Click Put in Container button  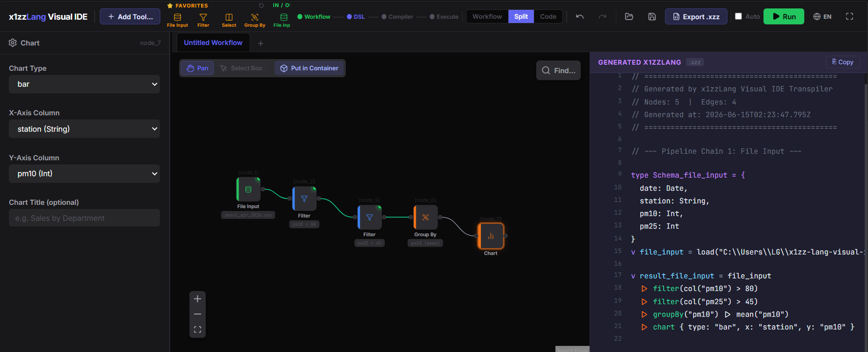click(x=309, y=68)
